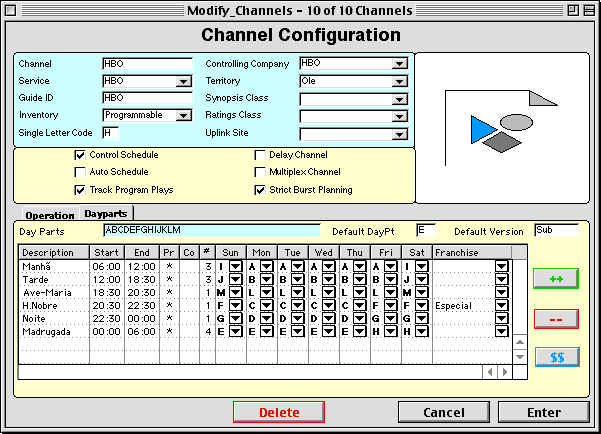Click the window collapse box in title bar
Viewport: 601px width, 434px height.
(x=589, y=10)
